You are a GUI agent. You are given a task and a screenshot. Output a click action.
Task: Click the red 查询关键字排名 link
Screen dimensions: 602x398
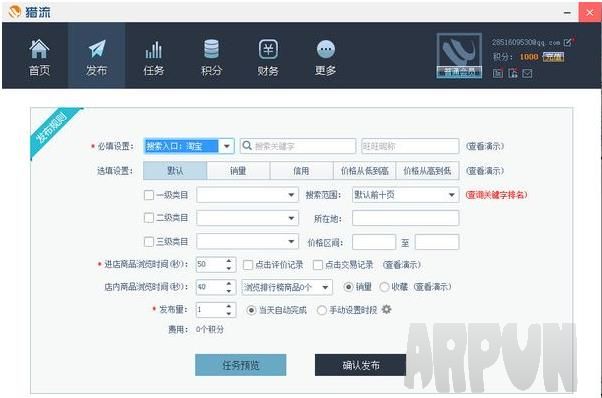[496, 195]
